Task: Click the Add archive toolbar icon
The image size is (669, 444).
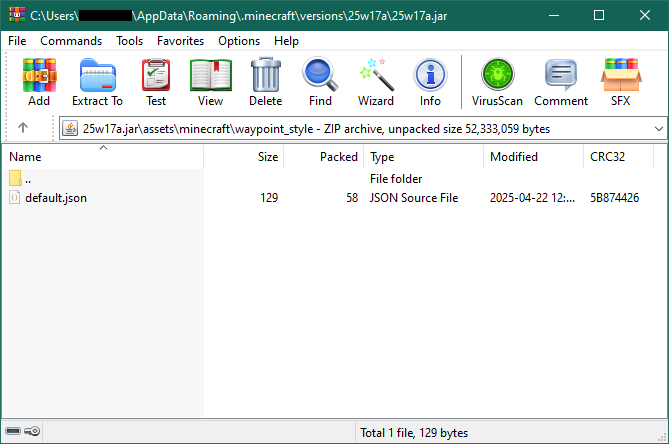Action: (x=39, y=81)
